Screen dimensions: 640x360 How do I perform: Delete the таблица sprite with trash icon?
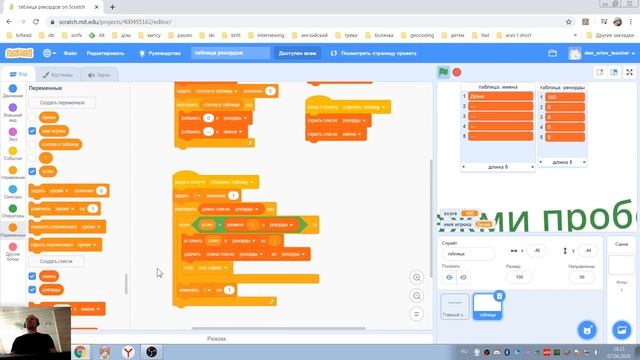499,296
